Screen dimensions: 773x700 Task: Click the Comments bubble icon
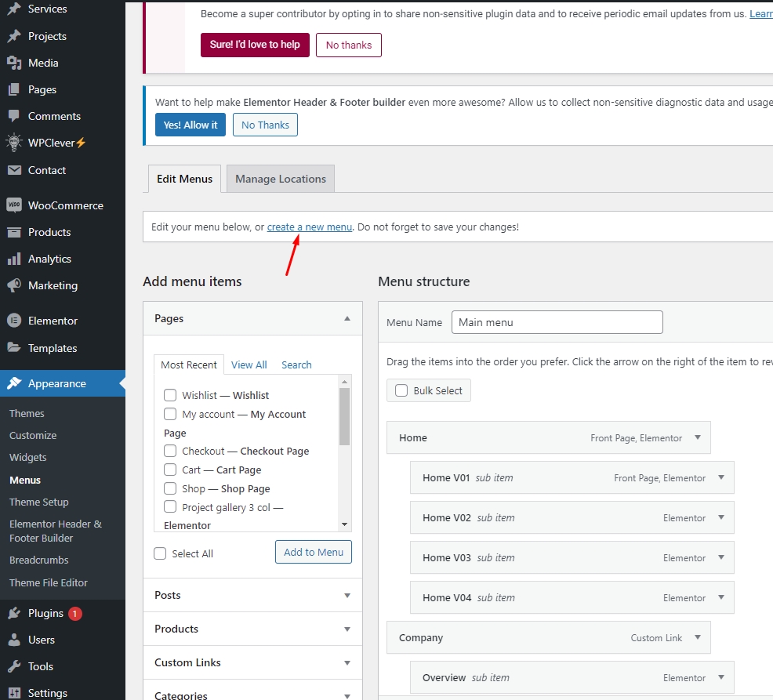(x=13, y=116)
